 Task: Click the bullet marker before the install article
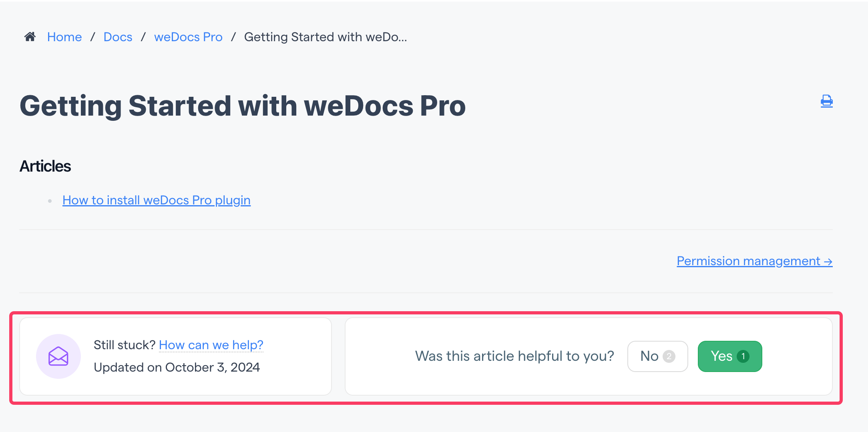(50, 201)
